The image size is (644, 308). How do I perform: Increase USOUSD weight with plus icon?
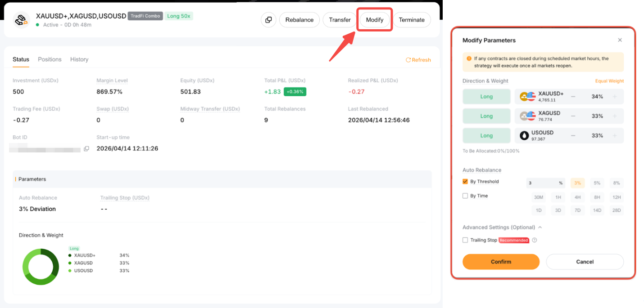coord(615,135)
